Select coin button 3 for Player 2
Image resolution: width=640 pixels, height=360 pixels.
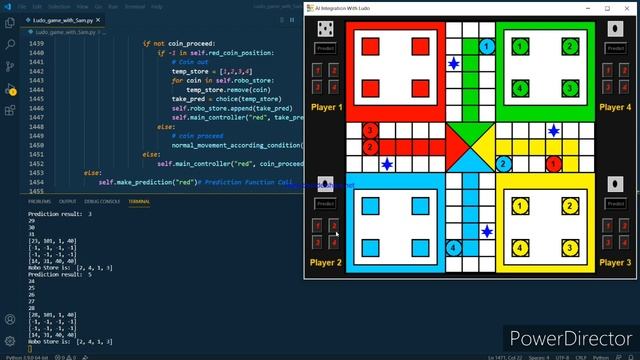[317, 243]
